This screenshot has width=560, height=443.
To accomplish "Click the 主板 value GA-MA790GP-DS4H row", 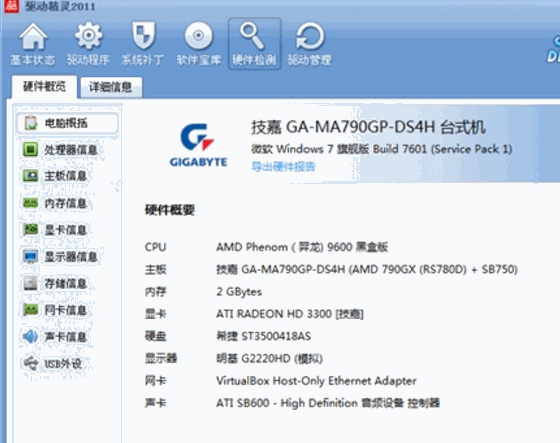I will (x=367, y=269).
